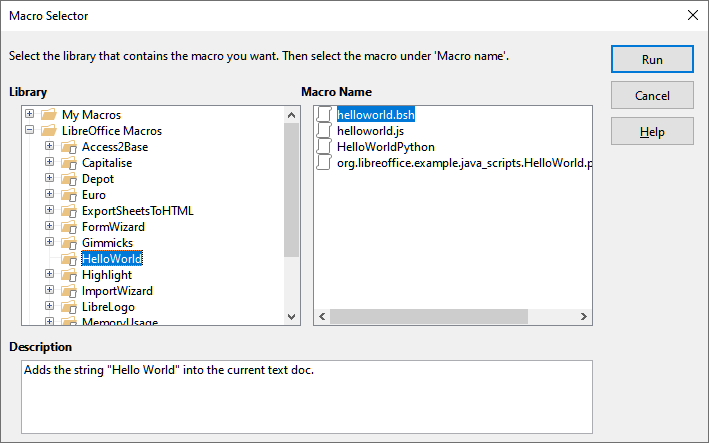Expand the LibreLogo library
709x443 pixels.
(49, 306)
